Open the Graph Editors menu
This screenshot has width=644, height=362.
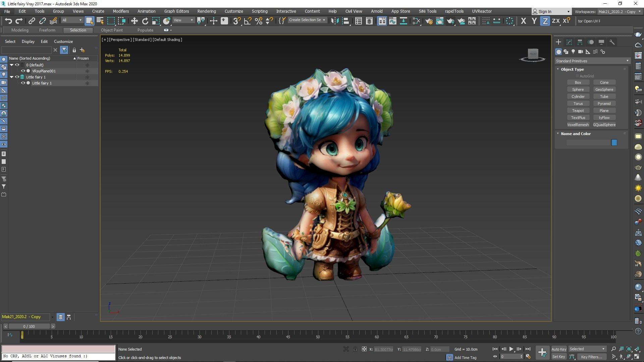click(x=176, y=11)
